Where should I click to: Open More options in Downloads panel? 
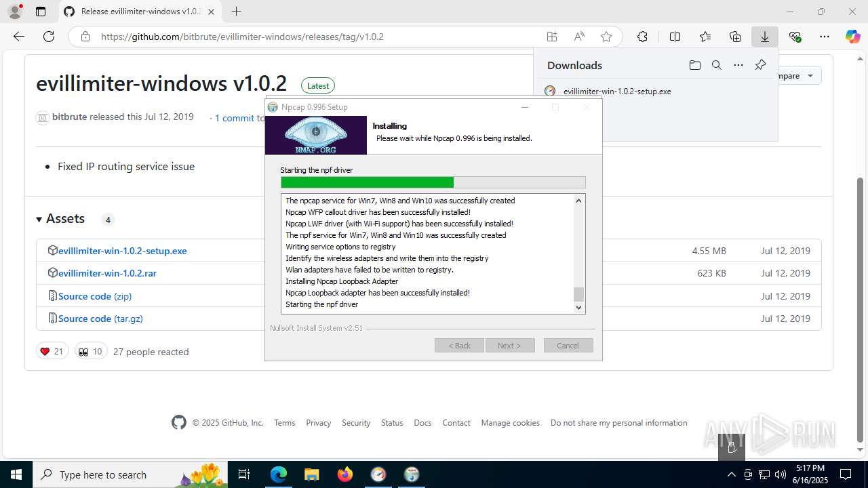[x=738, y=65]
